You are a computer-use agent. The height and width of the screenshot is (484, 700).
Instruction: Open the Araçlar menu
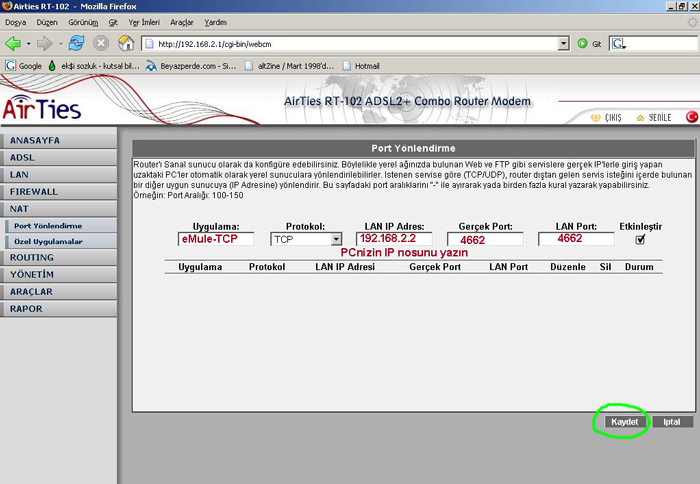pos(182,22)
